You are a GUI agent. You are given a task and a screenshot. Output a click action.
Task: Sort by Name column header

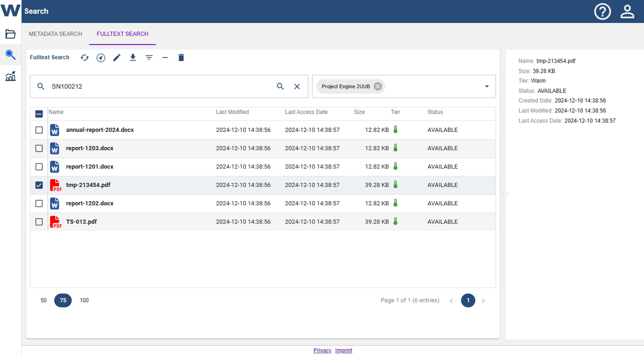(x=56, y=112)
